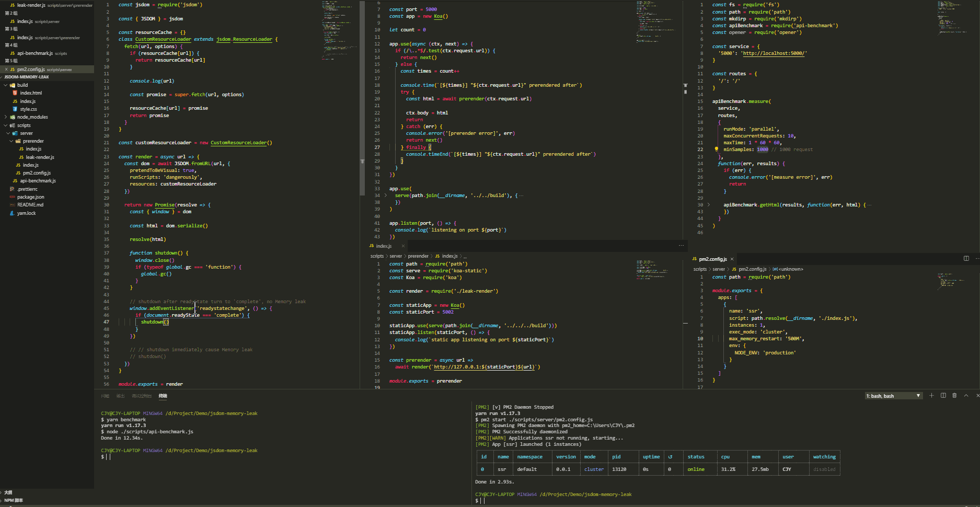Click the CSS icon beside style.css

click(x=15, y=109)
